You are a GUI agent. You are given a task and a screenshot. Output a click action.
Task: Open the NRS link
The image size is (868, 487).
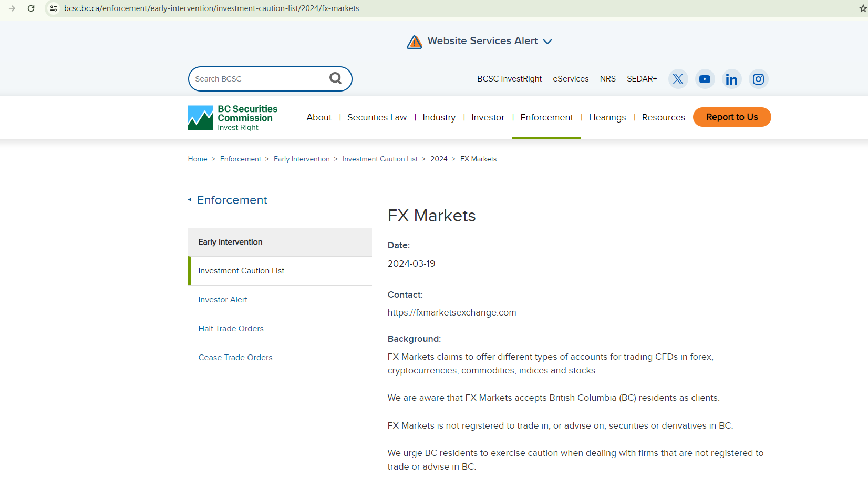click(x=608, y=79)
